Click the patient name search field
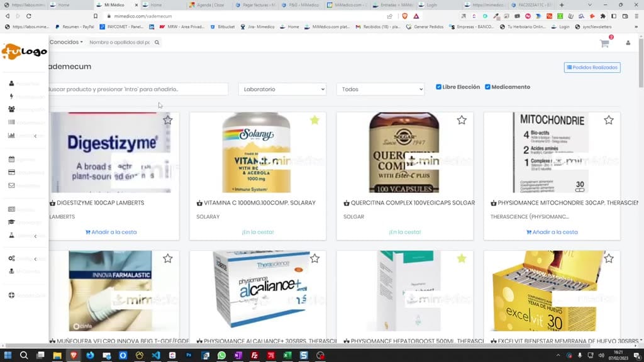Image resolution: width=644 pixels, height=362 pixels. (x=119, y=42)
